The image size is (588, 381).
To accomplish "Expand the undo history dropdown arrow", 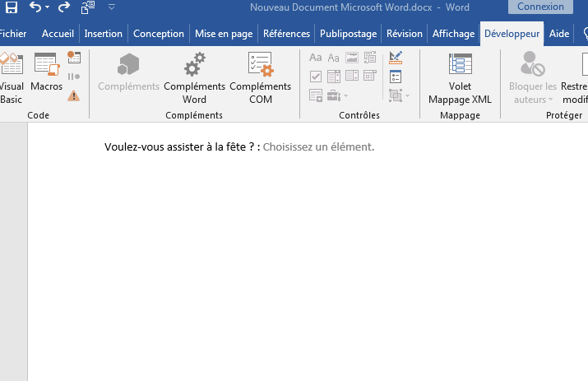I will point(47,7).
